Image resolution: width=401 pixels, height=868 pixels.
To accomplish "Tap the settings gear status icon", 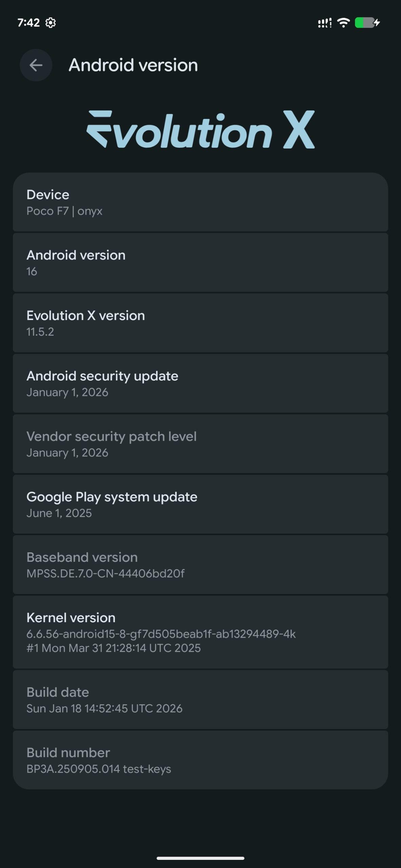I will pyautogui.click(x=51, y=23).
